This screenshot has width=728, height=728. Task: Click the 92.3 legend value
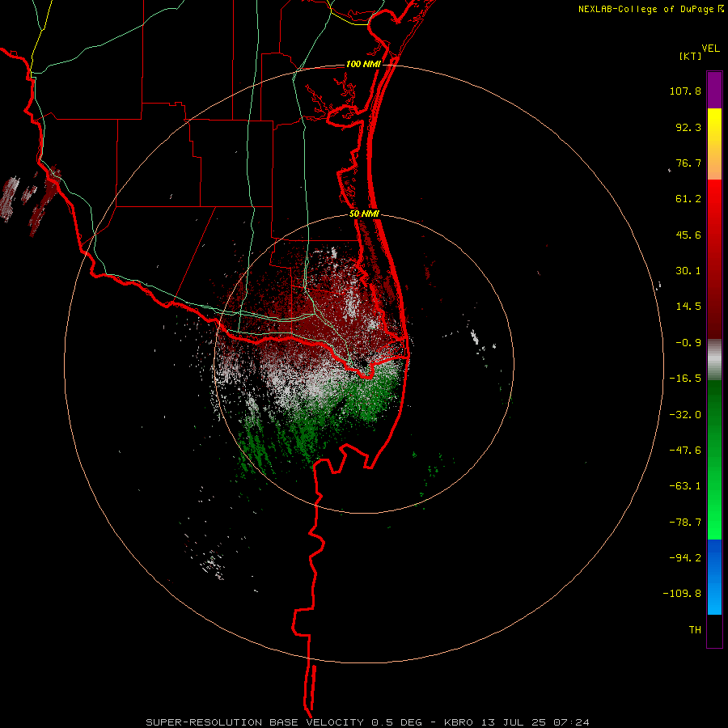[688, 127]
